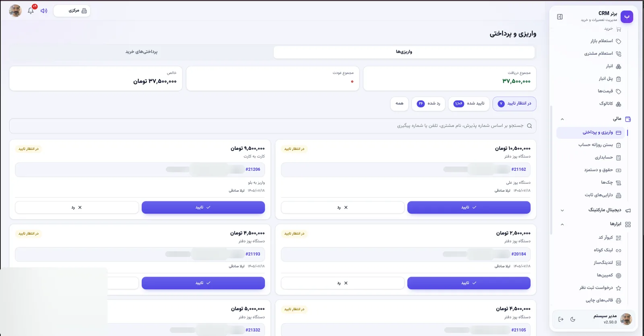Toggle dark mode moon icon
Screen dimensions: 644x336
click(573, 319)
